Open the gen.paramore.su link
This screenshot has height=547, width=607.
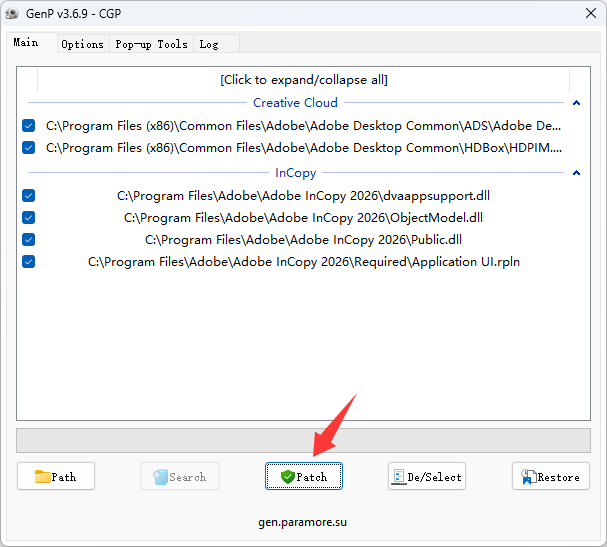point(303,522)
